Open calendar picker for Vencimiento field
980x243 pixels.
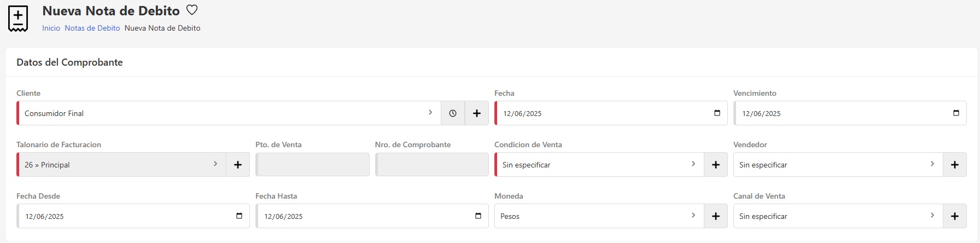click(956, 113)
